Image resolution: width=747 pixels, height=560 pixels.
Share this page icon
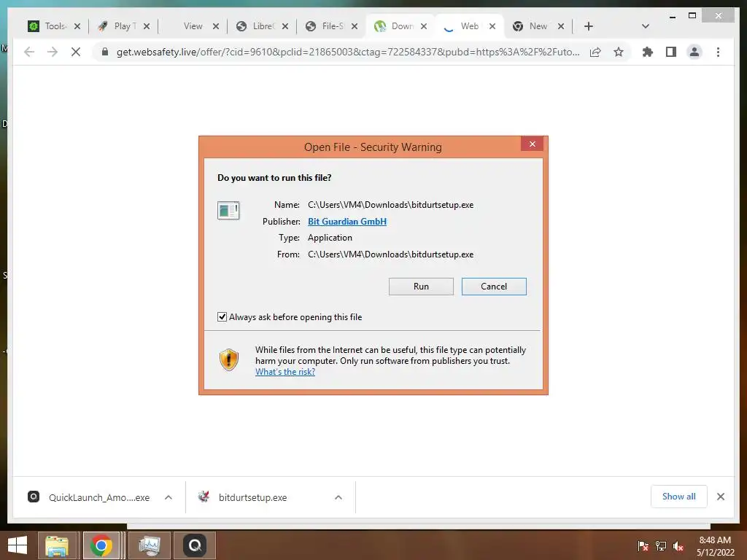pos(595,52)
